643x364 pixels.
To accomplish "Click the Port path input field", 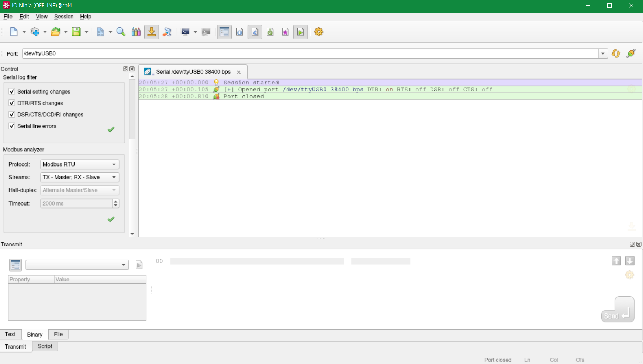I will pos(310,53).
